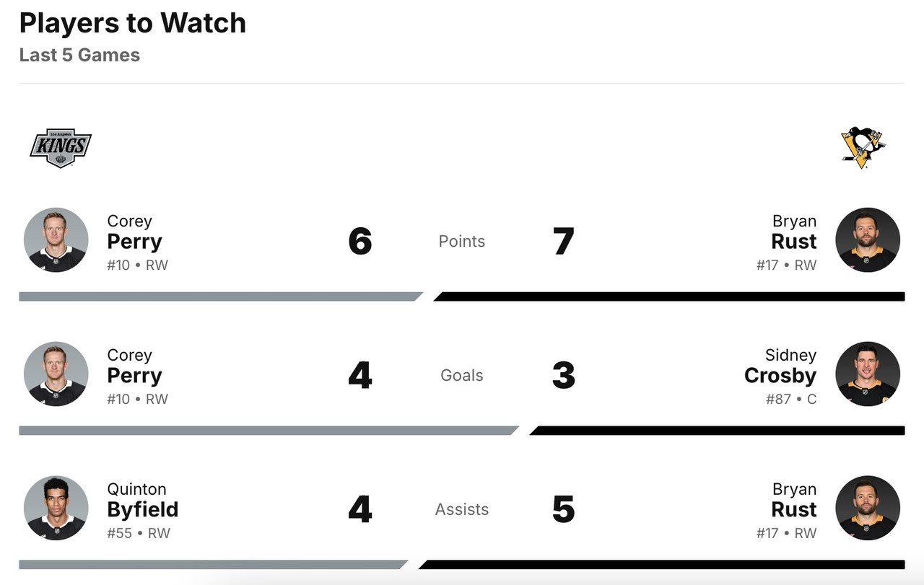The image size is (924, 585).
Task: Click the Last 5 Games subtitle
Action: tap(79, 55)
